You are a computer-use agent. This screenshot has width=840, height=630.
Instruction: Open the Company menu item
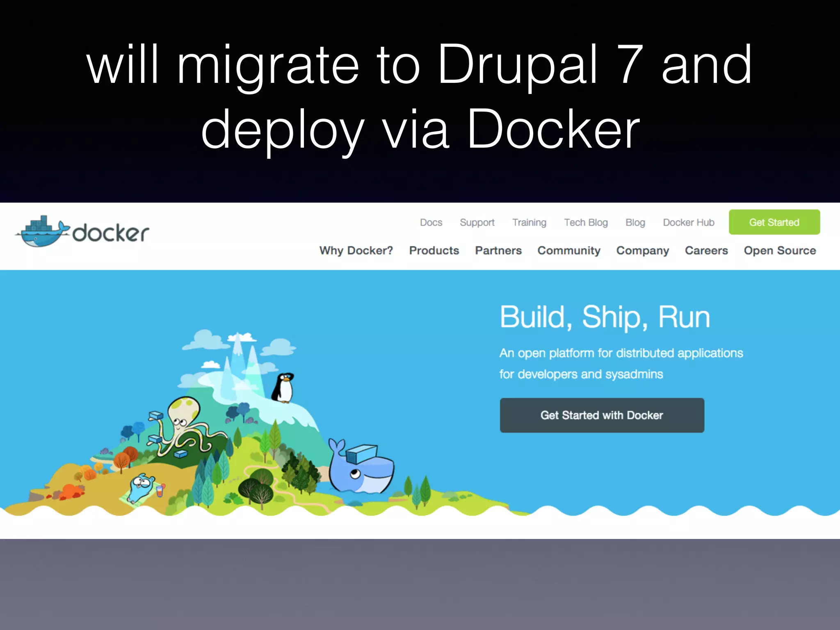coord(643,250)
